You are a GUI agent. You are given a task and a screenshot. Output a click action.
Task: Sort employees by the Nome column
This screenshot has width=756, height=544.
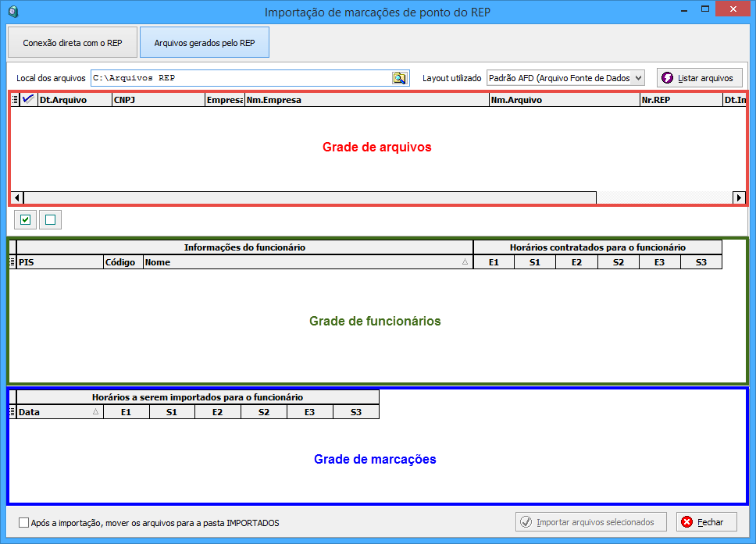308,262
